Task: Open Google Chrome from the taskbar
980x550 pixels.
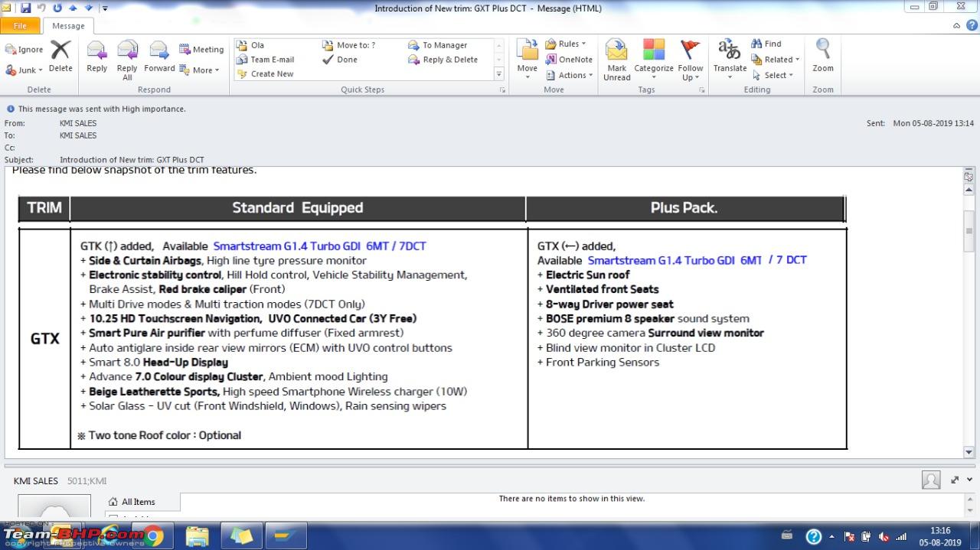Action: [x=152, y=536]
